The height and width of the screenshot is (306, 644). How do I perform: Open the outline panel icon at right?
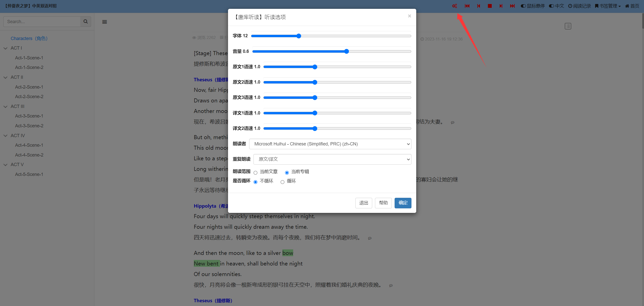tap(568, 26)
